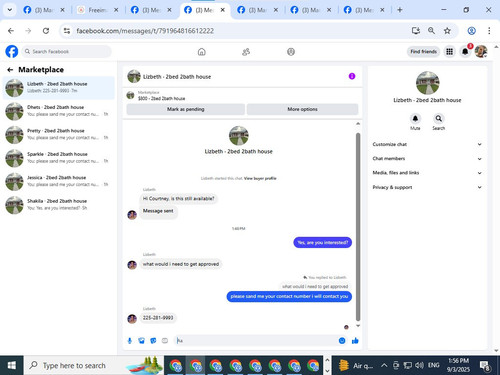
Task: Open the Friends icon in top navigation
Action: [x=246, y=52]
